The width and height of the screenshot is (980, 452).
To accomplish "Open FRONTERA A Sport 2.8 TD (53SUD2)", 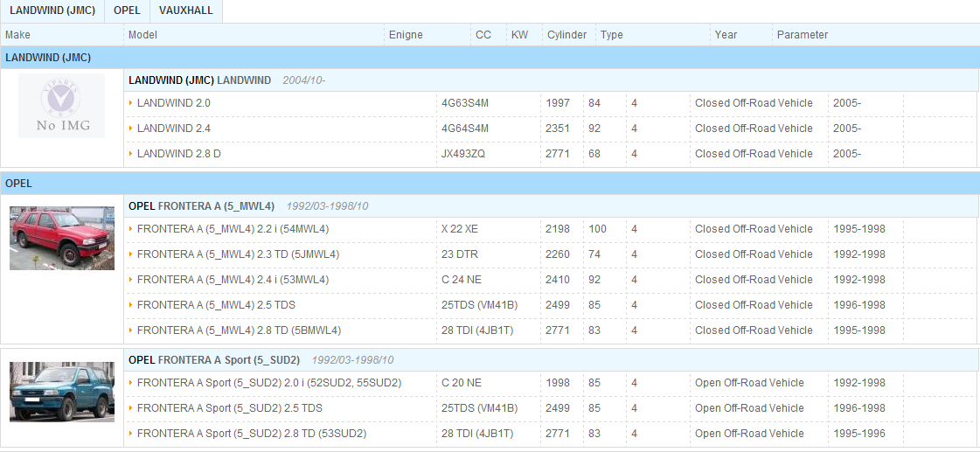I will [251, 434].
